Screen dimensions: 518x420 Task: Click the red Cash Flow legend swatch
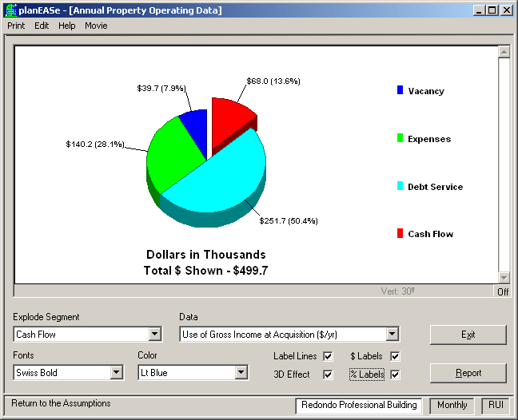400,233
